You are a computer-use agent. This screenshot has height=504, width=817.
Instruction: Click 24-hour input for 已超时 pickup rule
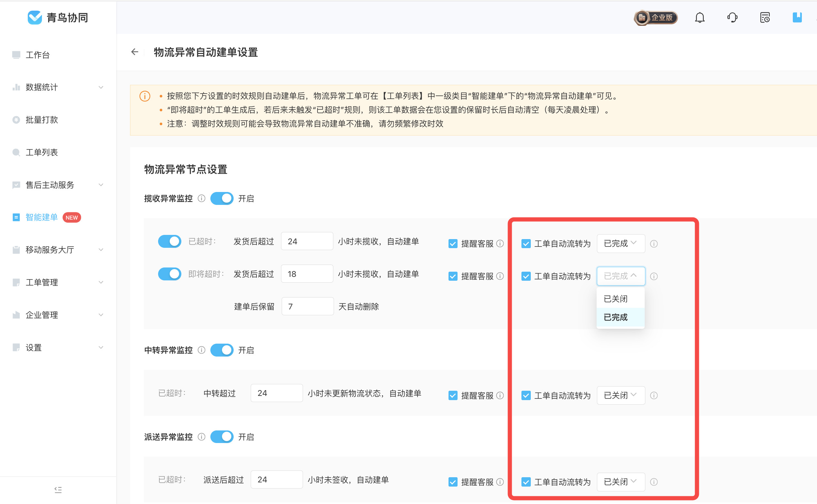point(307,241)
